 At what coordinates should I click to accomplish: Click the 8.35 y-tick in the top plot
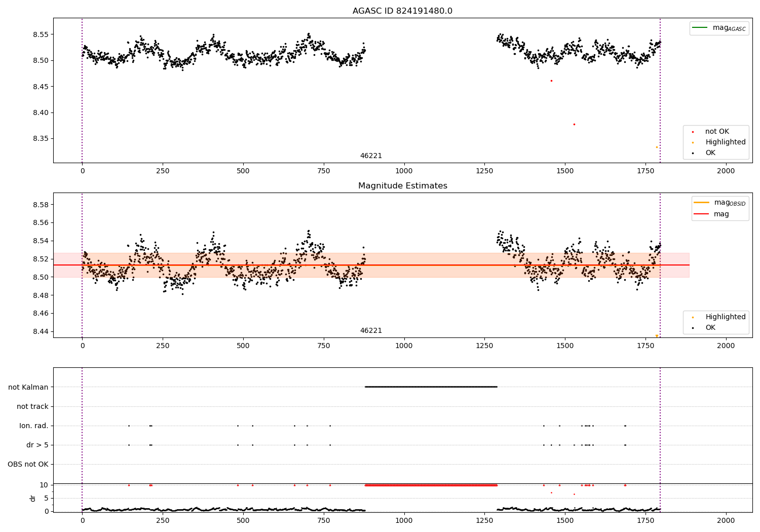(x=40, y=138)
